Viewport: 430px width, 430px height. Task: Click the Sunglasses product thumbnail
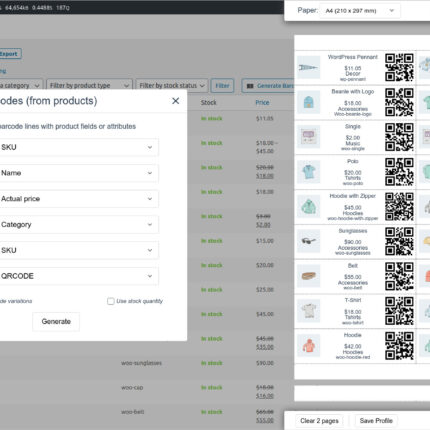[308, 241]
